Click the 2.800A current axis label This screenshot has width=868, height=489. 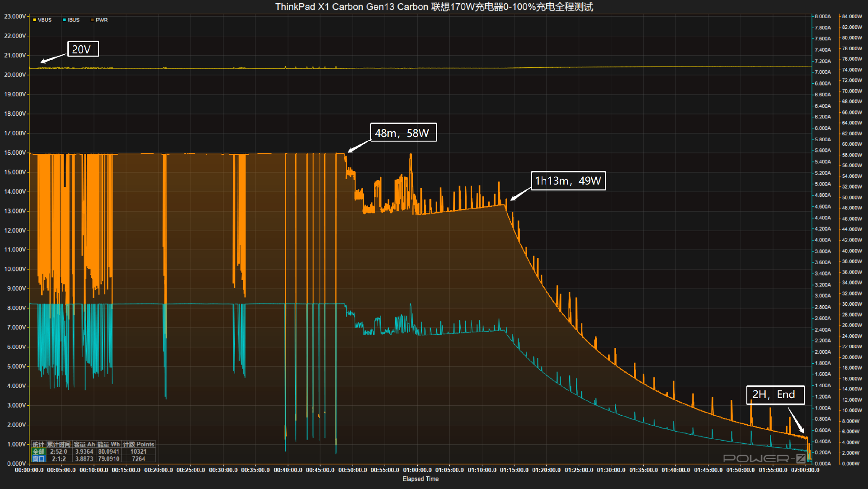coord(823,307)
